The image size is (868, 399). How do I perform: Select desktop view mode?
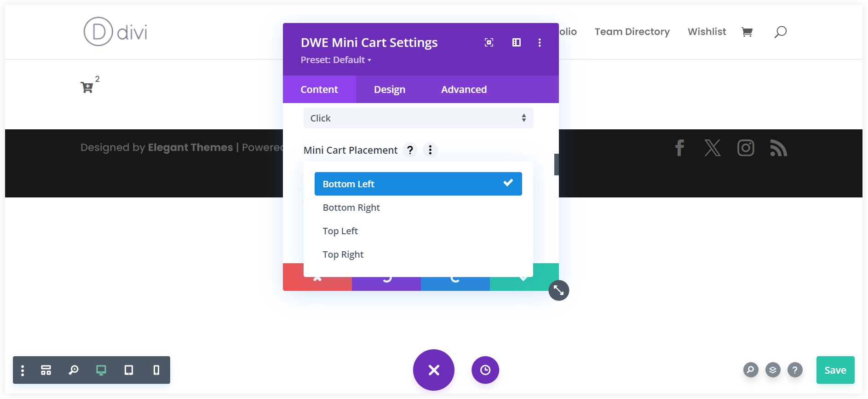pyautogui.click(x=101, y=370)
